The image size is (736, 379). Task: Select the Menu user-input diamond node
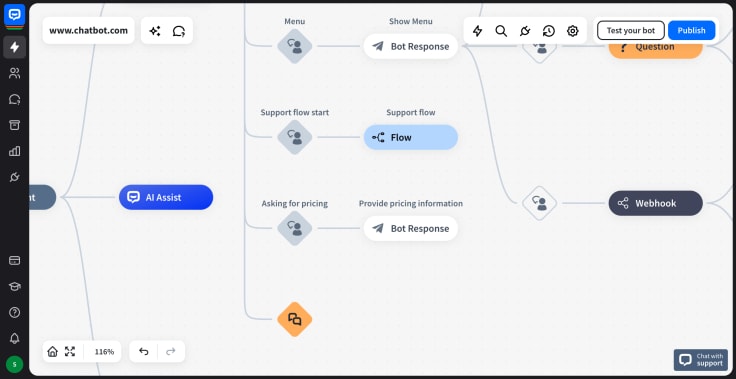[x=294, y=46]
